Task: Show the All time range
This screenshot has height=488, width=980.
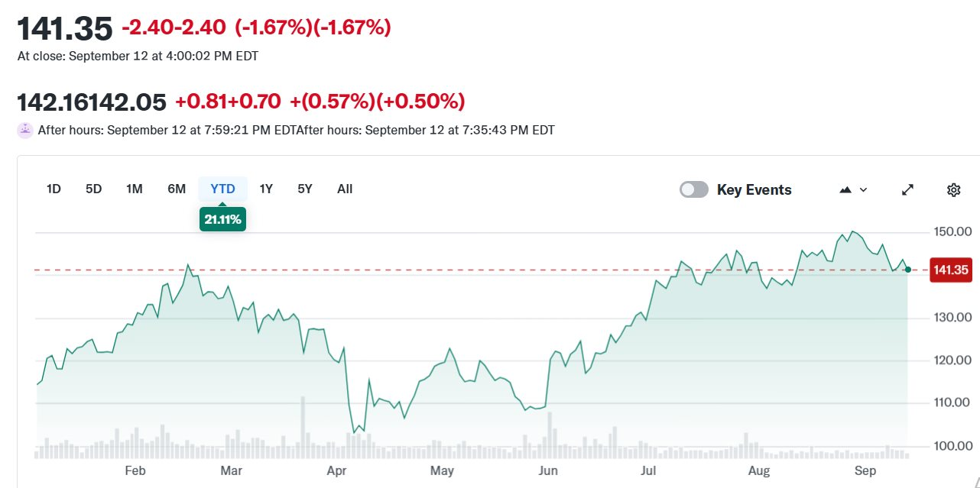Action: click(344, 189)
